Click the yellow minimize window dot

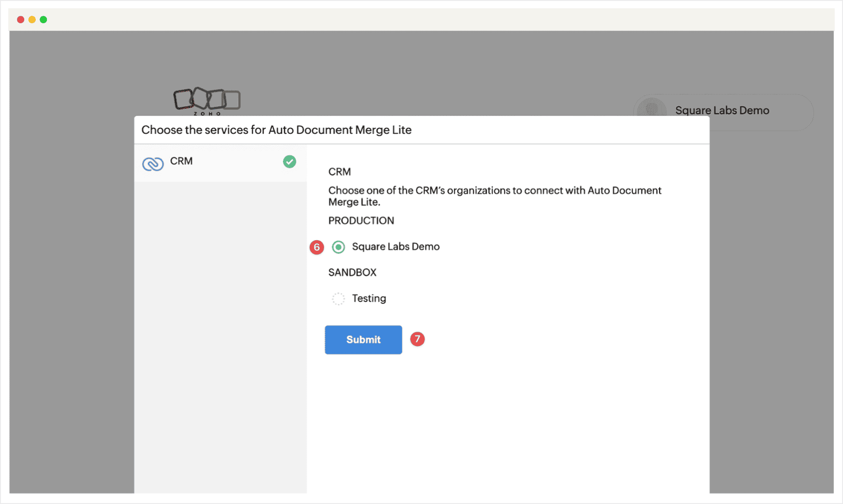[32, 19]
